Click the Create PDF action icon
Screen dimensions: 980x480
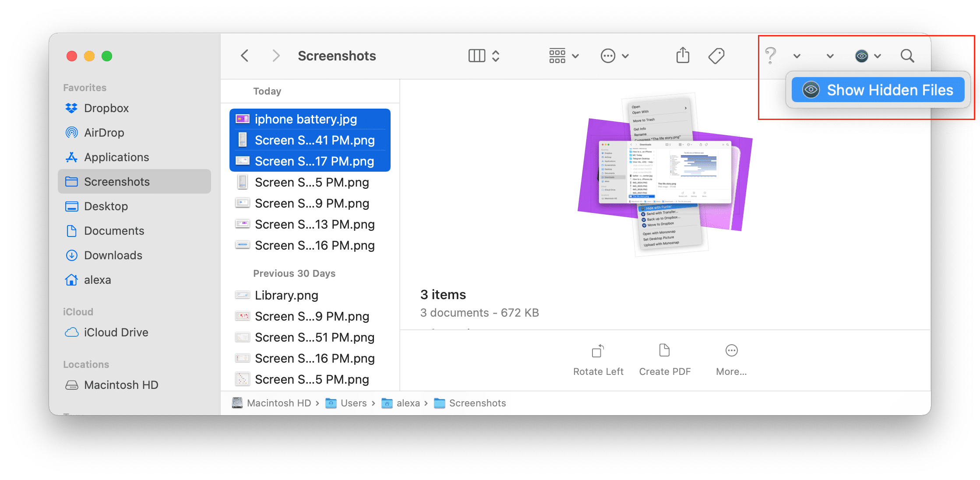click(x=664, y=350)
